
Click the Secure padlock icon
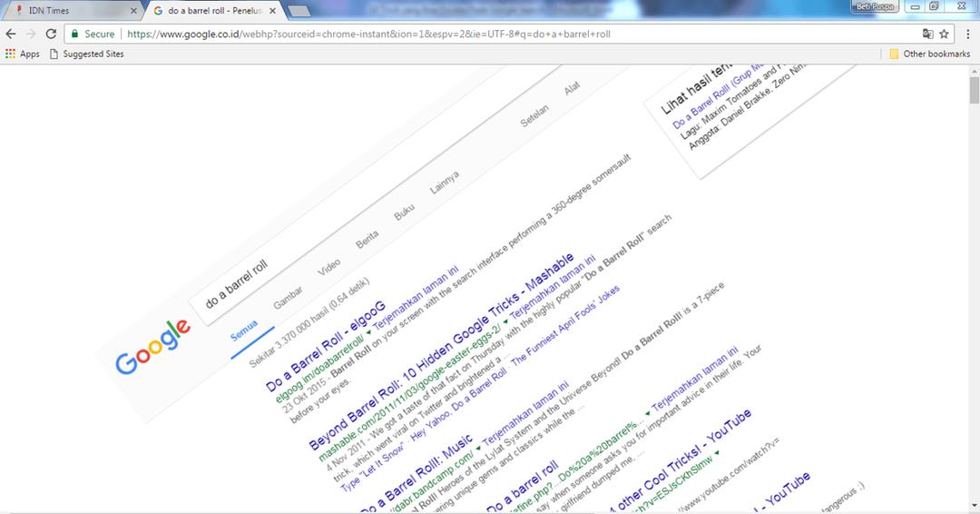click(x=75, y=34)
